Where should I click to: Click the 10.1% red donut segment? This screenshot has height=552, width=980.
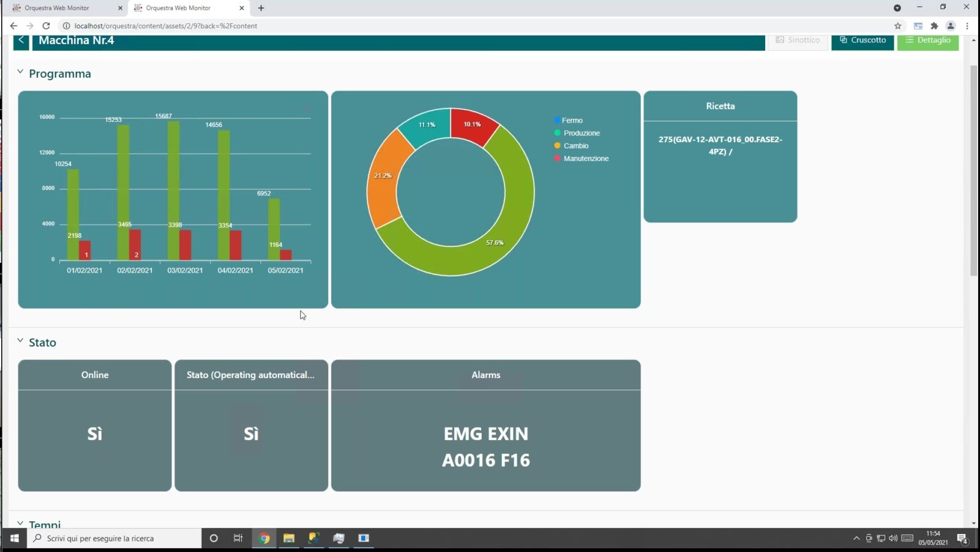[x=473, y=125]
